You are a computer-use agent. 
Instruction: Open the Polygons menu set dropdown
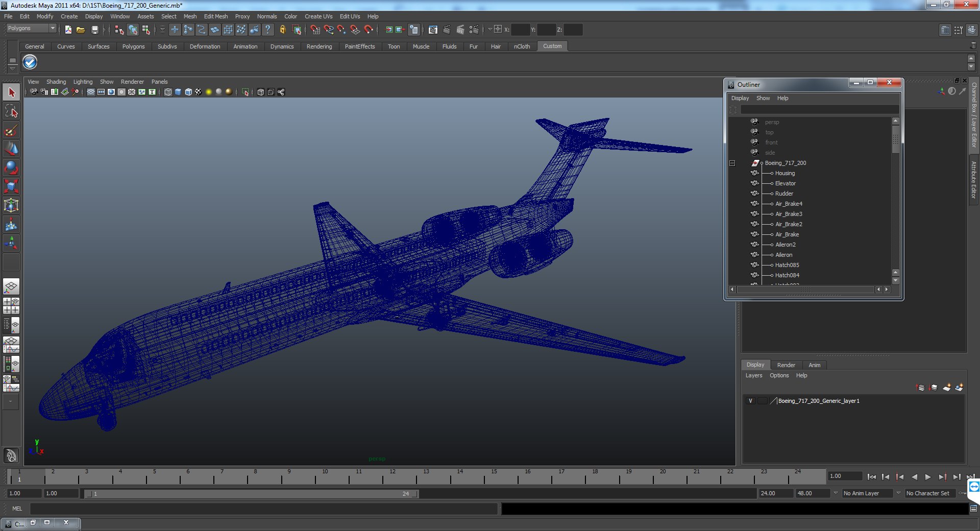31,29
